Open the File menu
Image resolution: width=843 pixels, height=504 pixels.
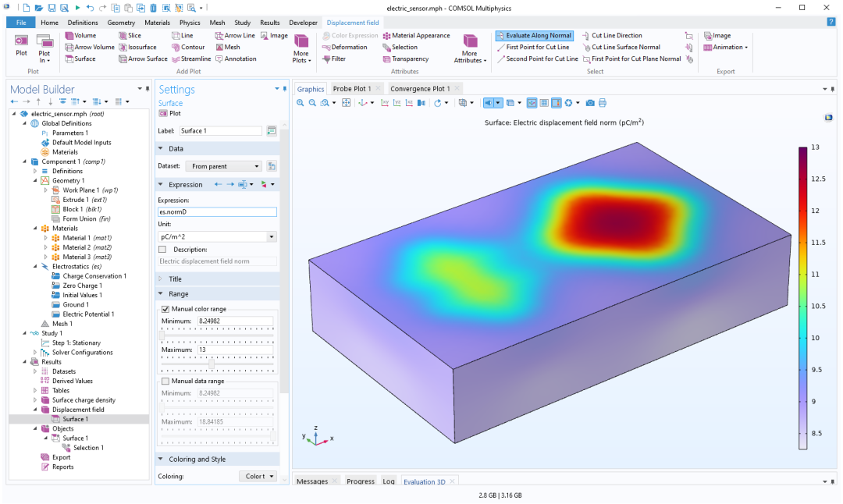[x=21, y=23]
